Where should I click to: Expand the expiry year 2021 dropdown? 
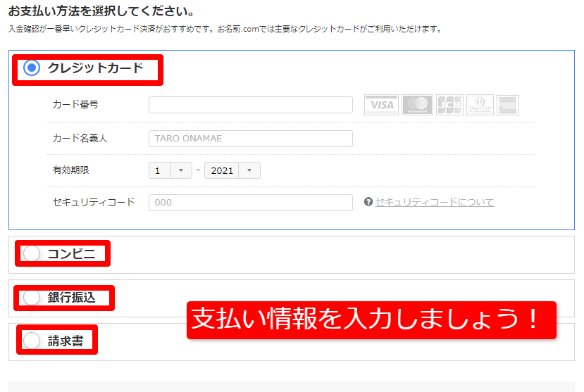click(232, 170)
